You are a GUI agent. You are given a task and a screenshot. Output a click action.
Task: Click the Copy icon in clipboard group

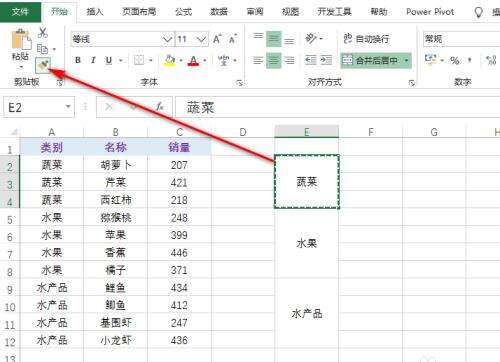pyautogui.click(x=42, y=49)
